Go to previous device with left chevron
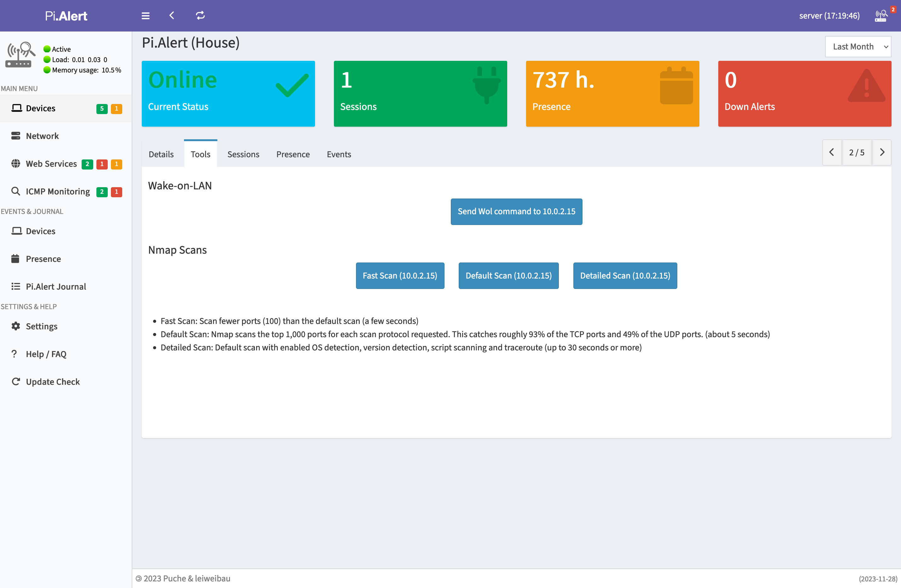Viewport: 901px width, 588px height. point(832,152)
